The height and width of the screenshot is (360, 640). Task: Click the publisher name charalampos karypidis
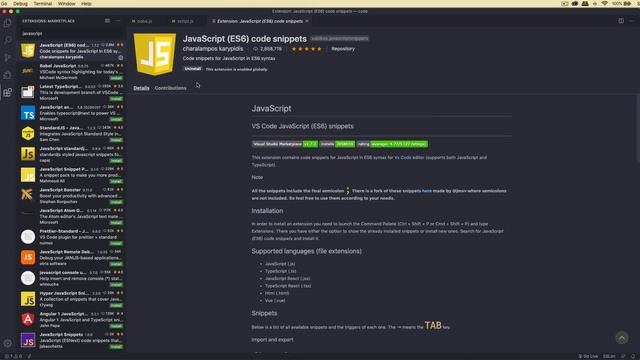[x=213, y=49]
